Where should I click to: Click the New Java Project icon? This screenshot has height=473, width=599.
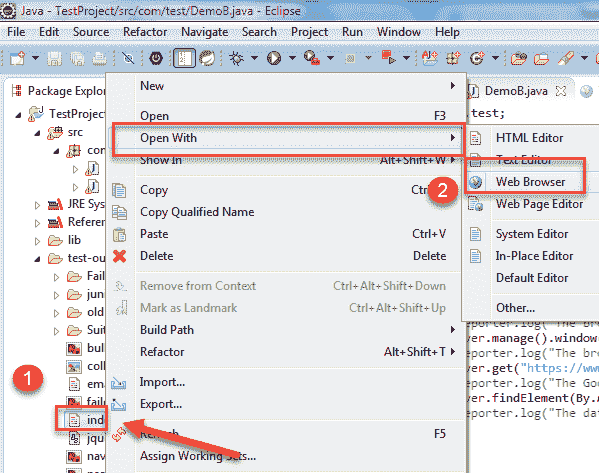(x=430, y=58)
